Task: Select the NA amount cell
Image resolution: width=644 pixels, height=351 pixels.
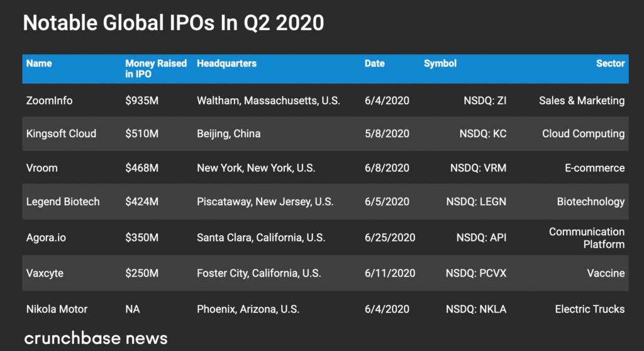Action: pos(133,309)
